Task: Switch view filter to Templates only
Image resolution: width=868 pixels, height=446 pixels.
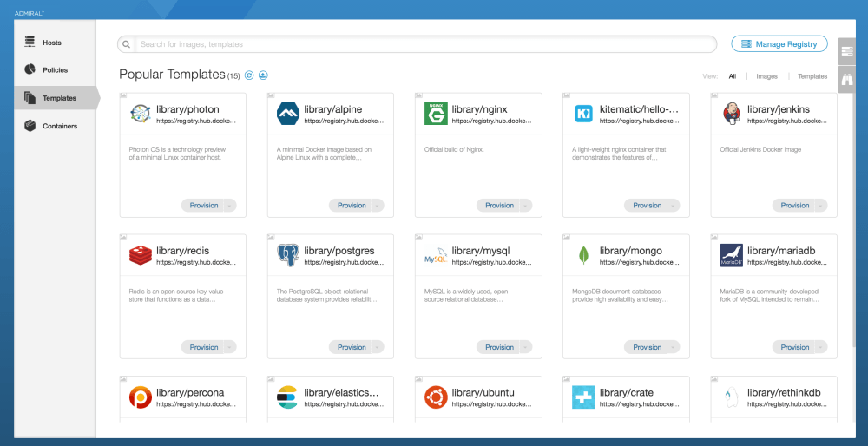Action: pos(812,76)
